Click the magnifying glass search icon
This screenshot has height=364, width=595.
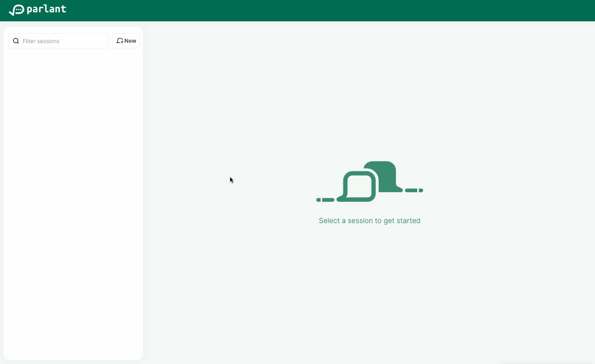(16, 41)
